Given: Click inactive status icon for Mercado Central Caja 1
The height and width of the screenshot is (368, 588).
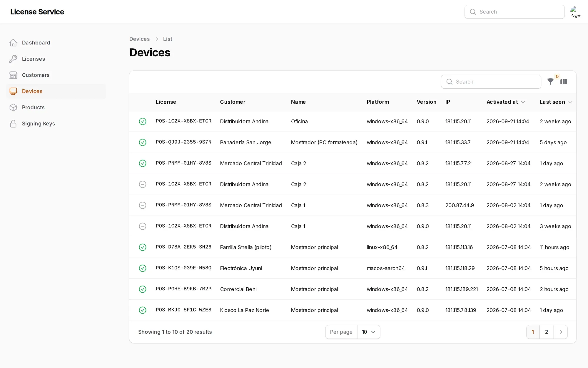Looking at the screenshot, I should click(x=143, y=205).
